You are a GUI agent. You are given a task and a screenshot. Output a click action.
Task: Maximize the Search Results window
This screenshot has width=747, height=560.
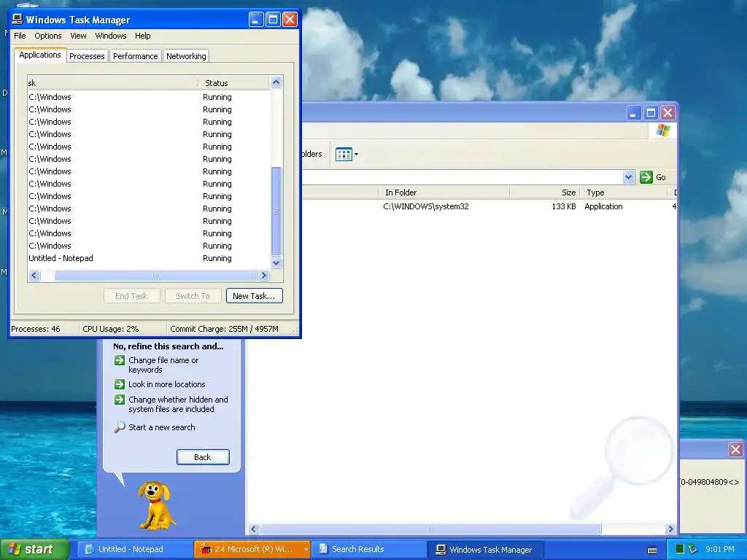tap(651, 113)
